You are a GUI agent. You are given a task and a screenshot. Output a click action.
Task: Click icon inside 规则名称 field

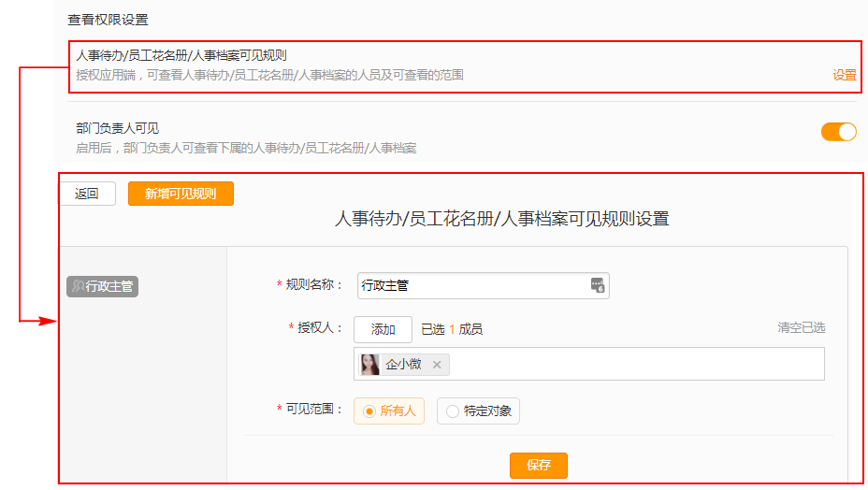[x=598, y=286]
